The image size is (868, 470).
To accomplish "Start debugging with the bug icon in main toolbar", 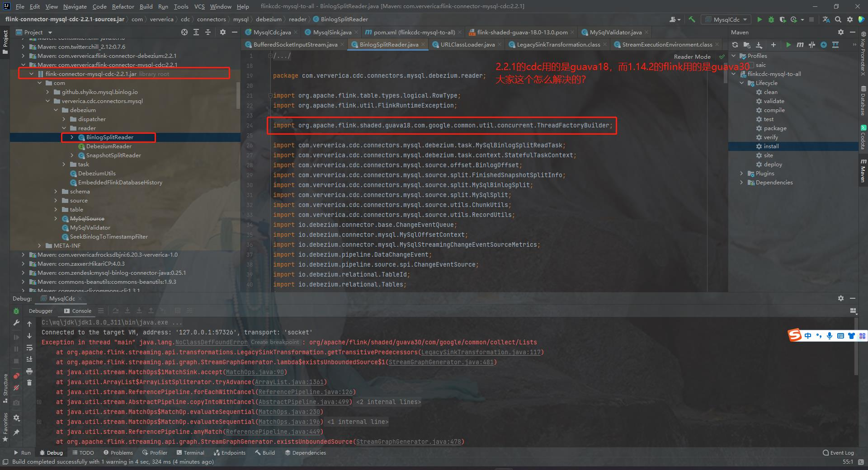I will (x=771, y=19).
